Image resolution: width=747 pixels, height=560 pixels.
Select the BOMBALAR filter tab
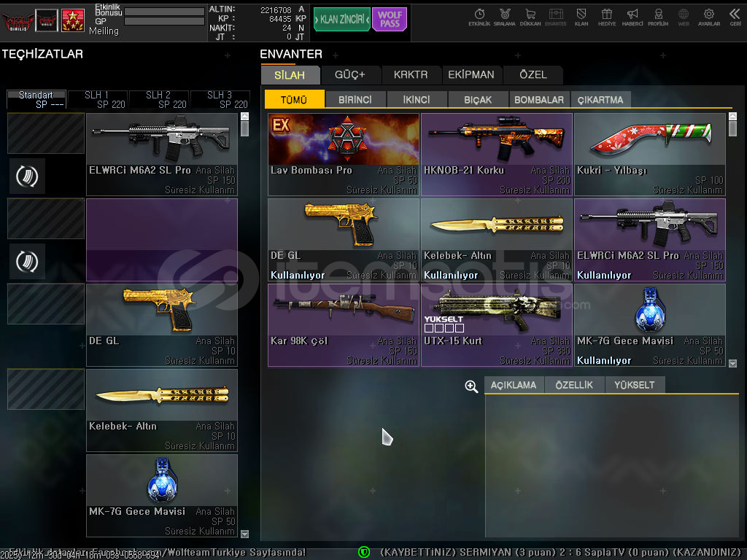coord(539,99)
